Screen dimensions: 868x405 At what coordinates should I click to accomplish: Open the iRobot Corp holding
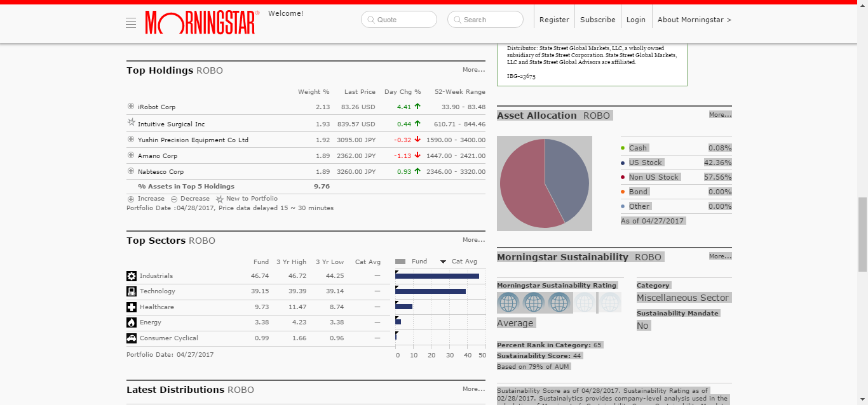[156, 107]
